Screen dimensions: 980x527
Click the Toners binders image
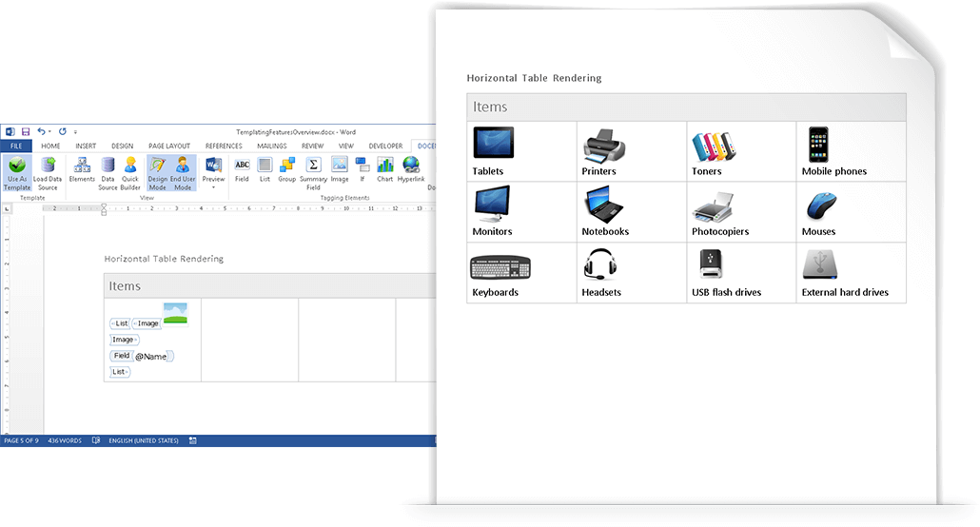click(714, 146)
